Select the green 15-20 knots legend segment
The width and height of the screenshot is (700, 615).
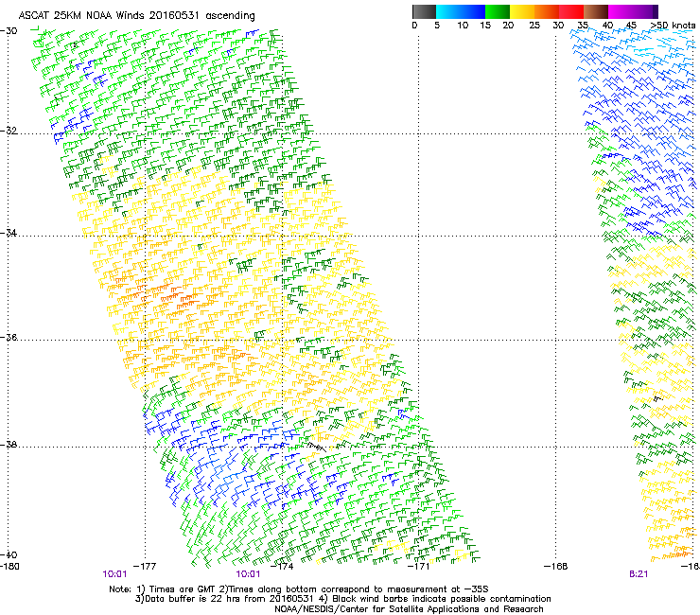498,11
